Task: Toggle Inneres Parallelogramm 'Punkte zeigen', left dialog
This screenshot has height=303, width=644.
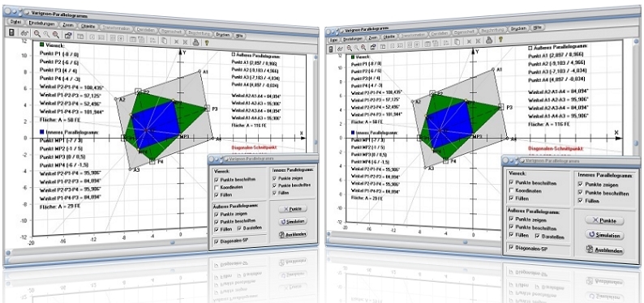Action: pyautogui.click(x=274, y=178)
